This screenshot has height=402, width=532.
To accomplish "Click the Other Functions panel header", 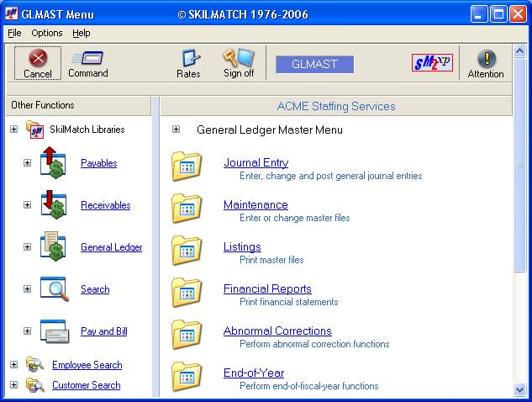I will pos(79,106).
